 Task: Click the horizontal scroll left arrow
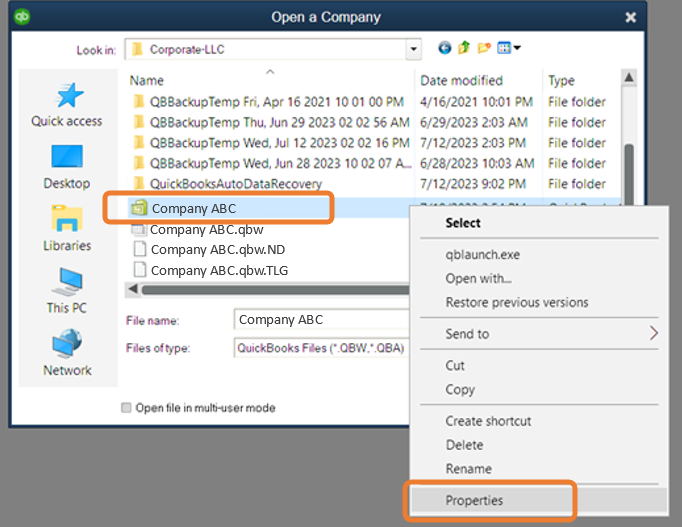click(133, 289)
